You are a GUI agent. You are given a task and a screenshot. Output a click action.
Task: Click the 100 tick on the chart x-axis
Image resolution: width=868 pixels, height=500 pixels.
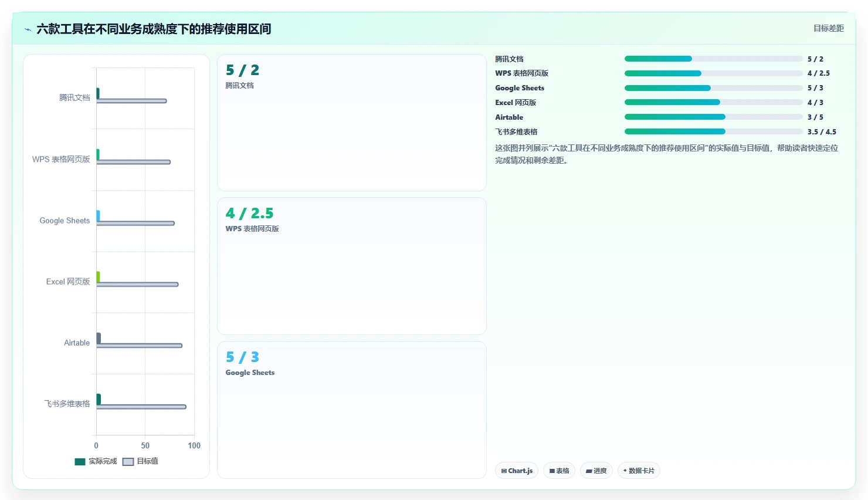(194, 445)
